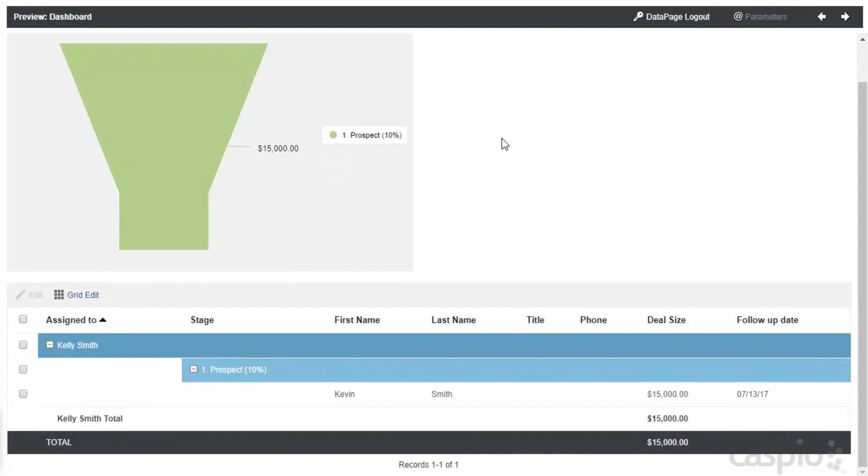
Task: Go to next page with right arrow
Action: click(844, 17)
